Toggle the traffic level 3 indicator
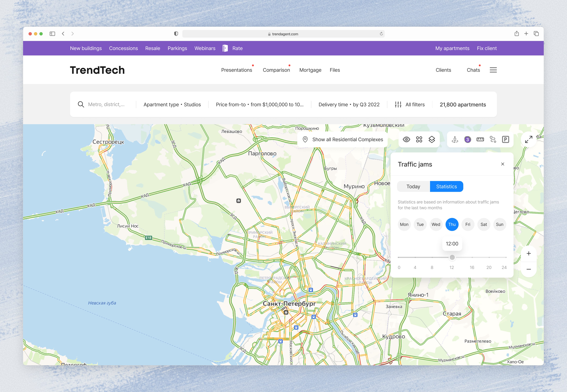Viewport: 567px width, 392px height. tap(468, 140)
